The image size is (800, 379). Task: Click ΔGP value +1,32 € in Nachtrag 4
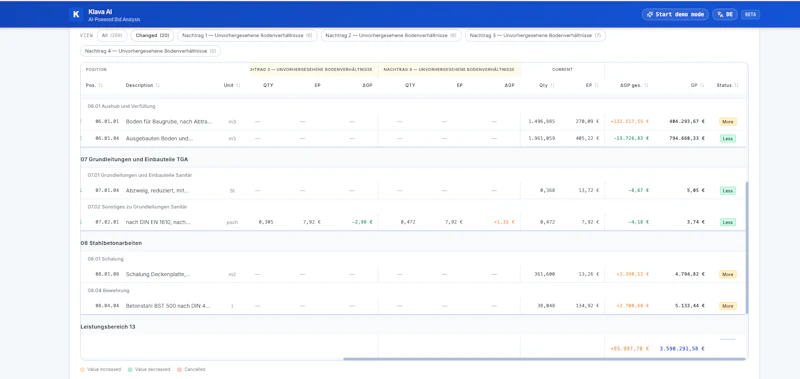504,222
